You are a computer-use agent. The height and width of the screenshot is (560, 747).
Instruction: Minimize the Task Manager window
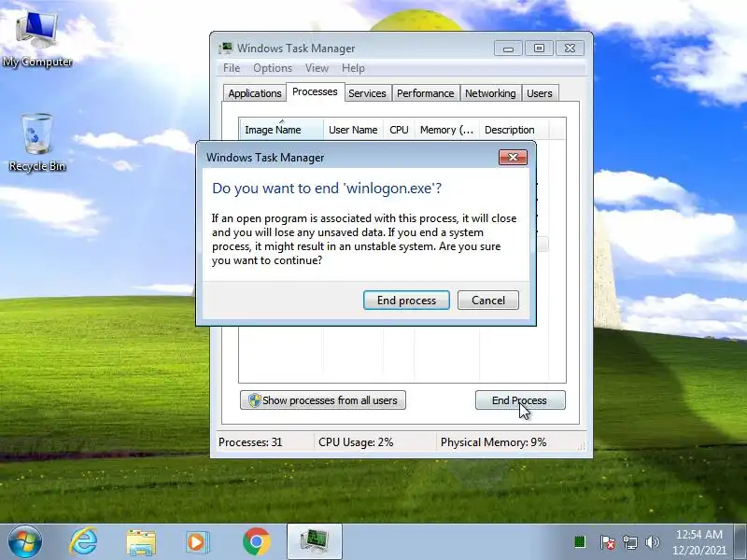point(508,49)
